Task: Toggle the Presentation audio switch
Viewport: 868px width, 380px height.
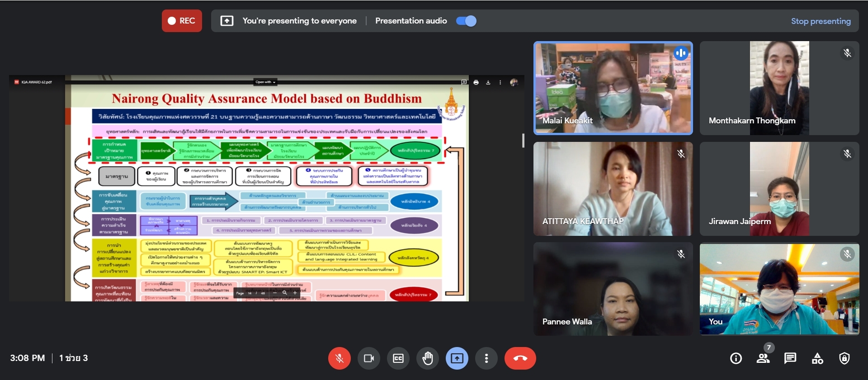Action: point(466,21)
